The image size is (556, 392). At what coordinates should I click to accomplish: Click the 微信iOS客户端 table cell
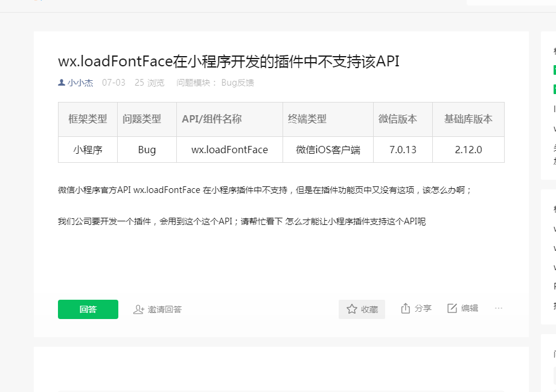pyautogui.click(x=328, y=150)
